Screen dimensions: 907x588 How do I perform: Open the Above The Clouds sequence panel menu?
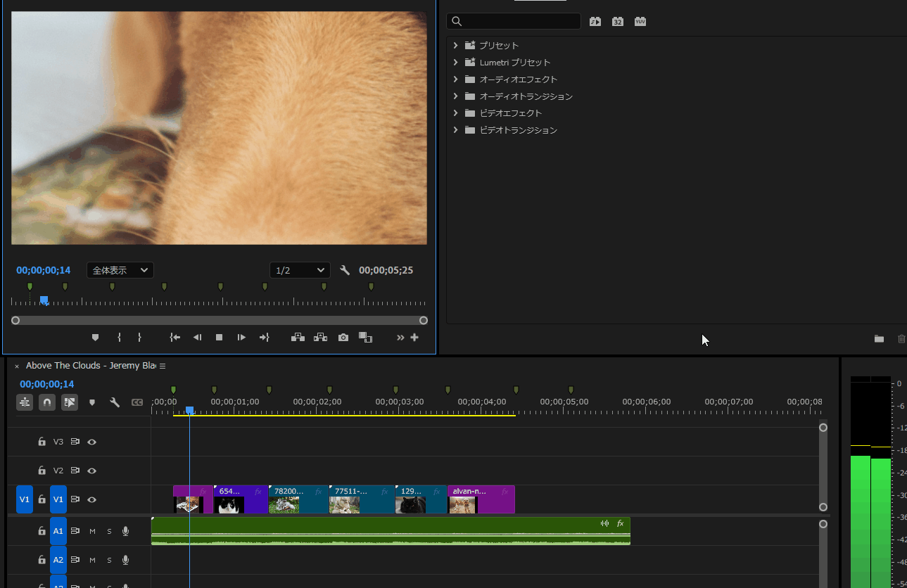[163, 366]
